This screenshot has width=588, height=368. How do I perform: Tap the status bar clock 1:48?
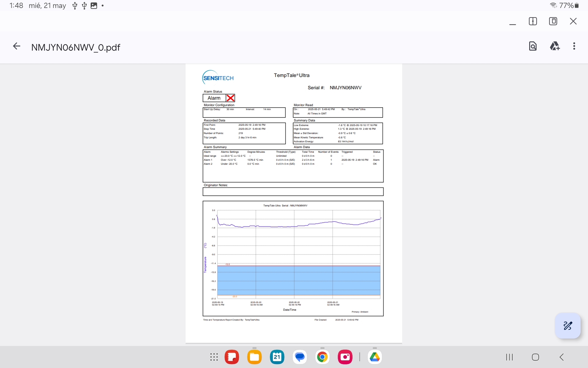(16, 6)
